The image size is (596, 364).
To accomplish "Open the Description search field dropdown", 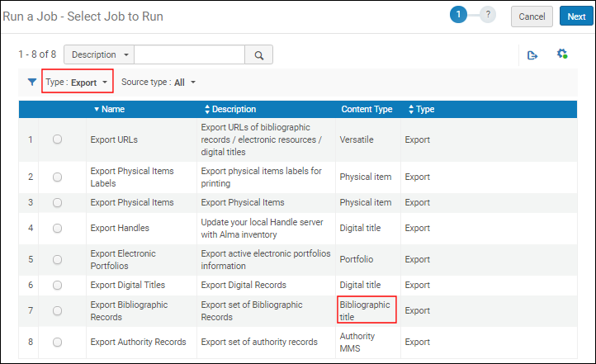I will [x=99, y=55].
